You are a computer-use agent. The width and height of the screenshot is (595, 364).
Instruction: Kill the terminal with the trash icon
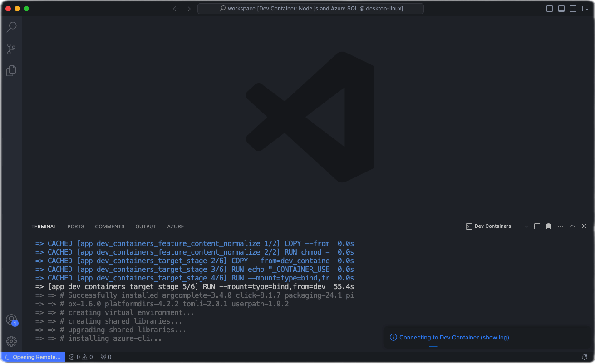coord(548,226)
